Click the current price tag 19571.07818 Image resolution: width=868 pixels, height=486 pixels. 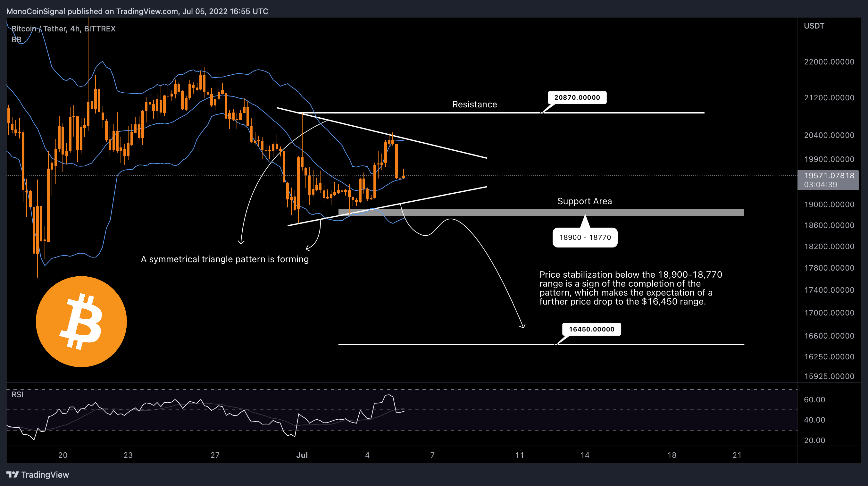pyautogui.click(x=829, y=176)
